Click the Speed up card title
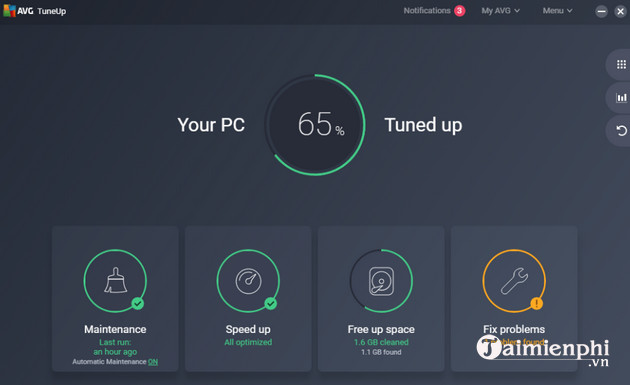The width and height of the screenshot is (630, 385). point(248,329)
